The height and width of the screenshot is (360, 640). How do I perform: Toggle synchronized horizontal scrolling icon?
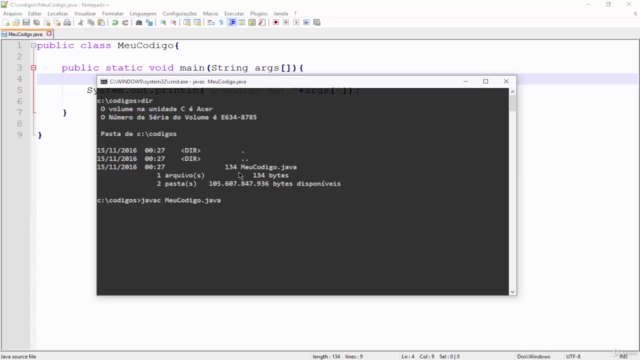pyautogui.click(x=197, y=22)
